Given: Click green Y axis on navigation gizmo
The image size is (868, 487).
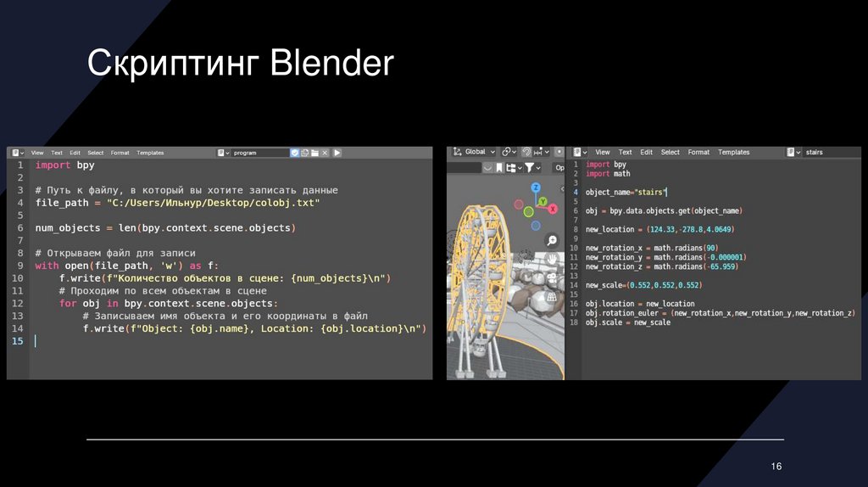Looking at the screenshot, I should [x=543, y=200].
